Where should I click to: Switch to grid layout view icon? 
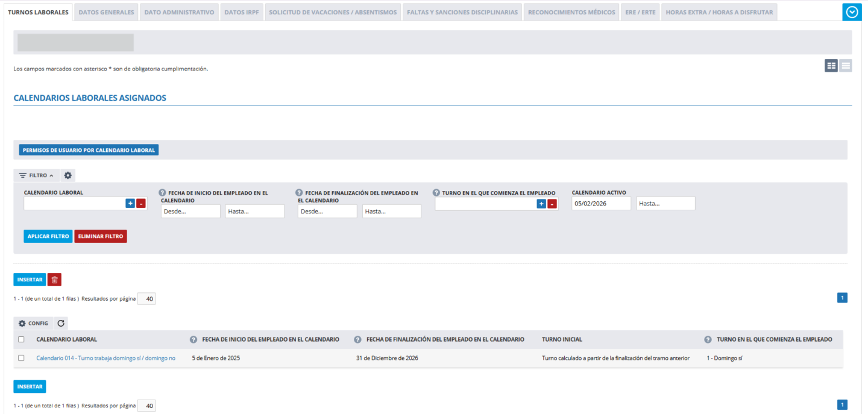click(831, 66)
